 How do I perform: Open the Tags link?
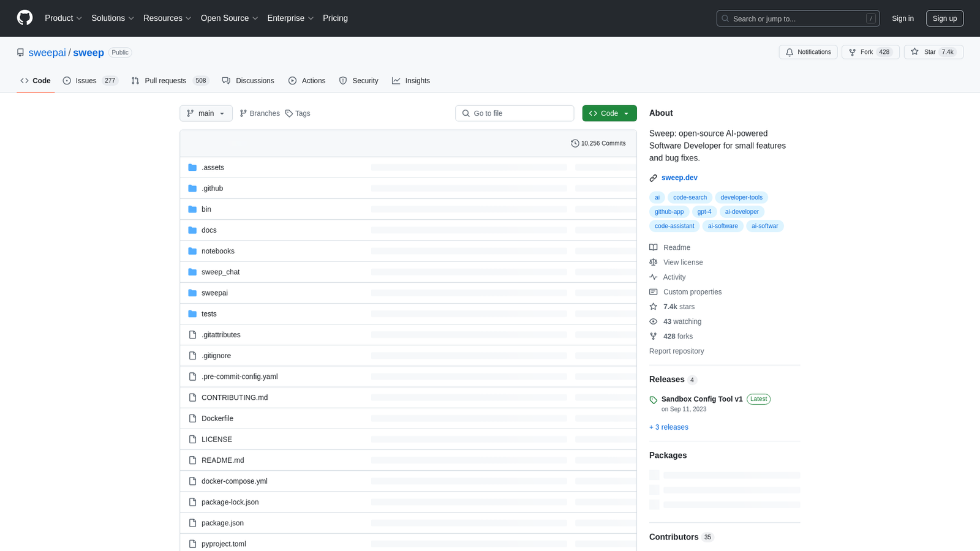click(298, 113)
